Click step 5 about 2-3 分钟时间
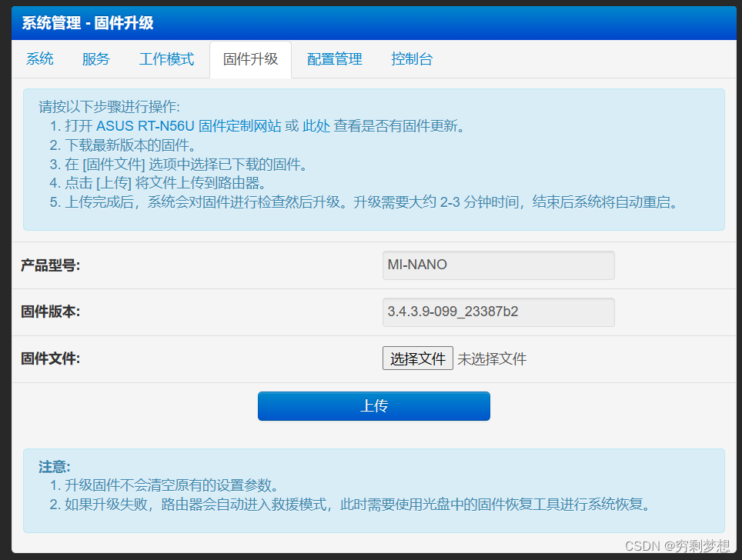Screen dimensions: 742x560 [x=364, y=202]
